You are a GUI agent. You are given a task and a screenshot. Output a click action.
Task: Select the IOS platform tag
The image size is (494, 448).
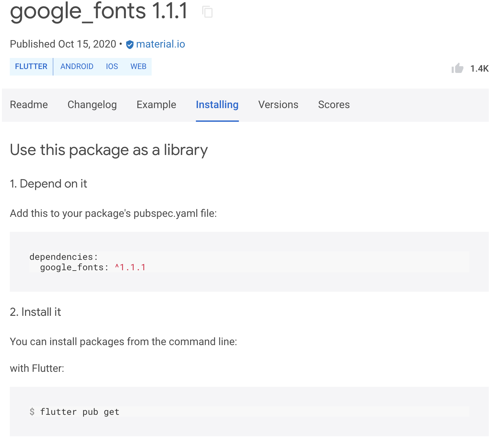pyautogui.click(x=112, y=66)
